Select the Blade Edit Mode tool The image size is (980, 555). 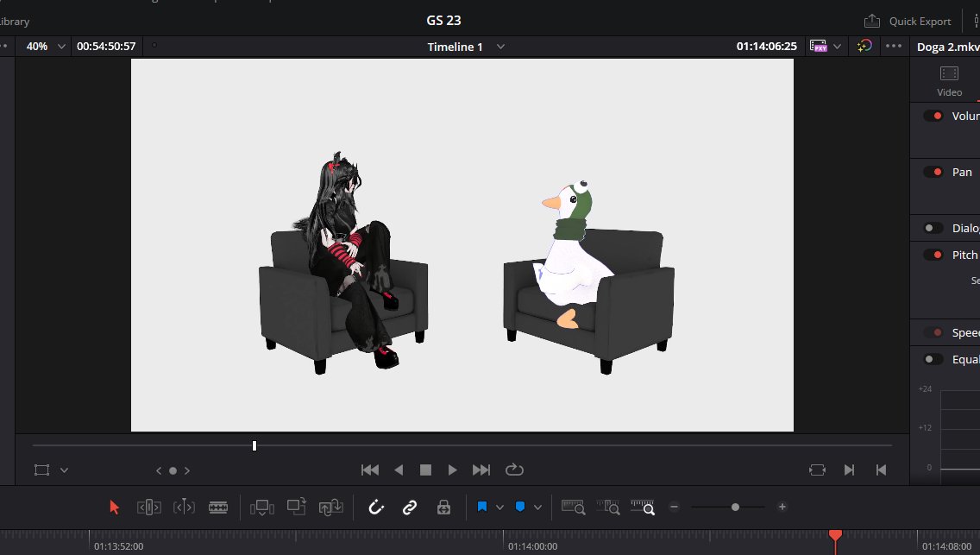(218, 507)
